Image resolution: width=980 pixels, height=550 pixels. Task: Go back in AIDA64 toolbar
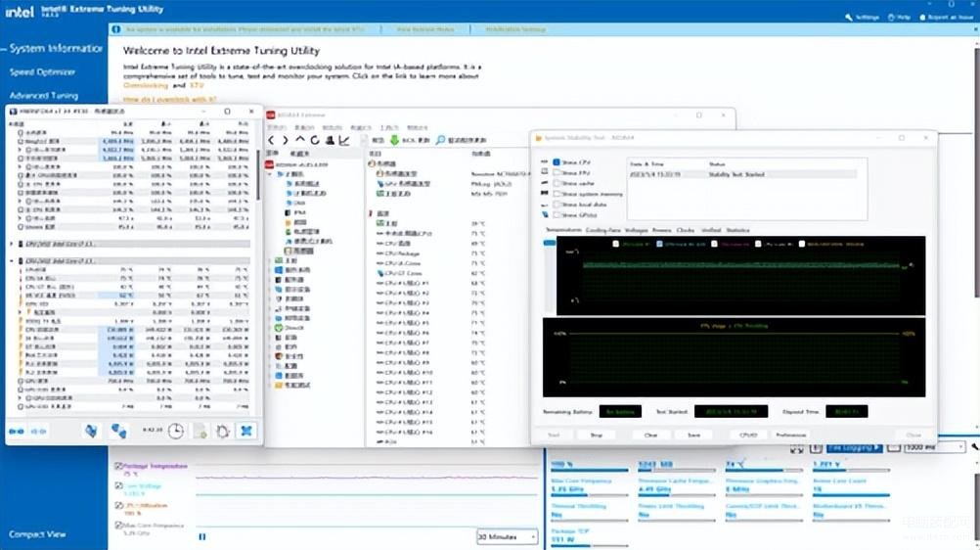coord(271,140)
